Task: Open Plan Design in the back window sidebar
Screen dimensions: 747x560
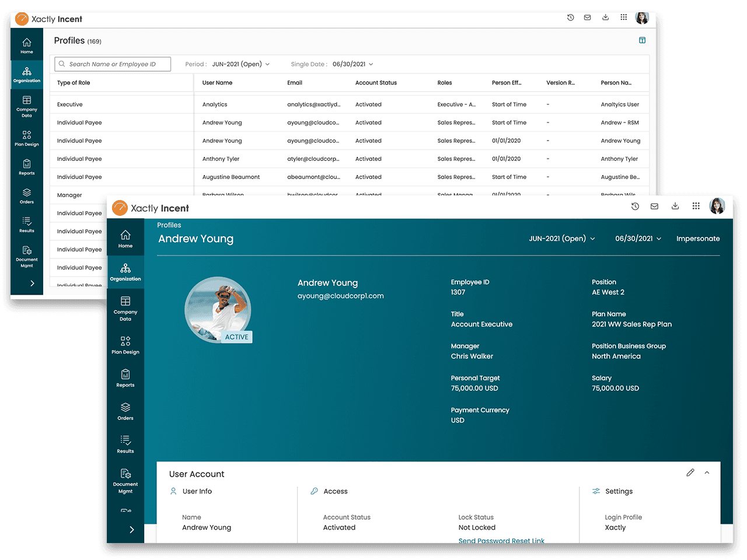Action: [27, 138]
